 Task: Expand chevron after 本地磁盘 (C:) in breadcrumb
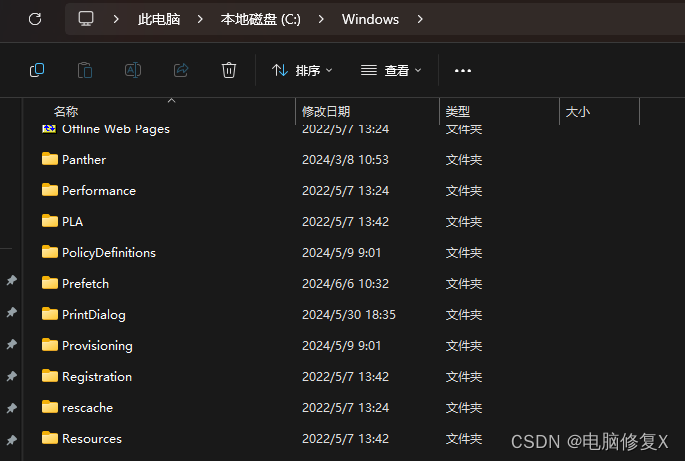tap(321, 19)
